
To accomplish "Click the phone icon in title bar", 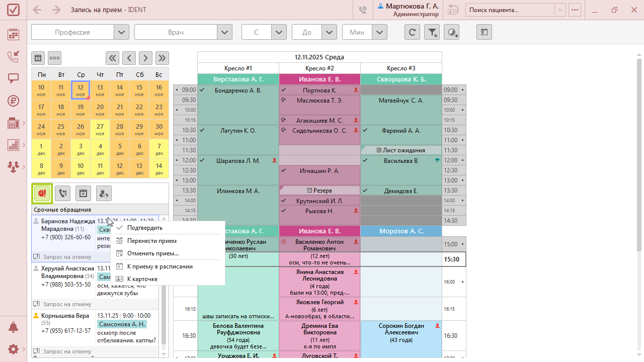I will coord(363,10).
